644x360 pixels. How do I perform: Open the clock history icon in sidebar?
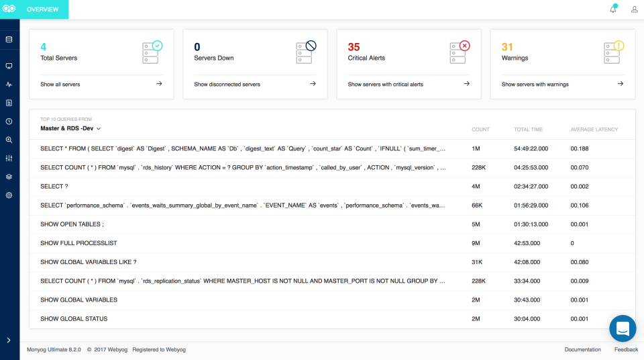(x=9, y=122)
